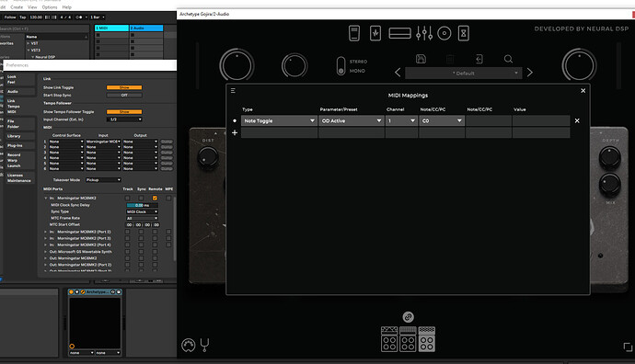
Task: Expand Out: Microsoft GS Wavetable Synth port
Action: coord(46,252)
